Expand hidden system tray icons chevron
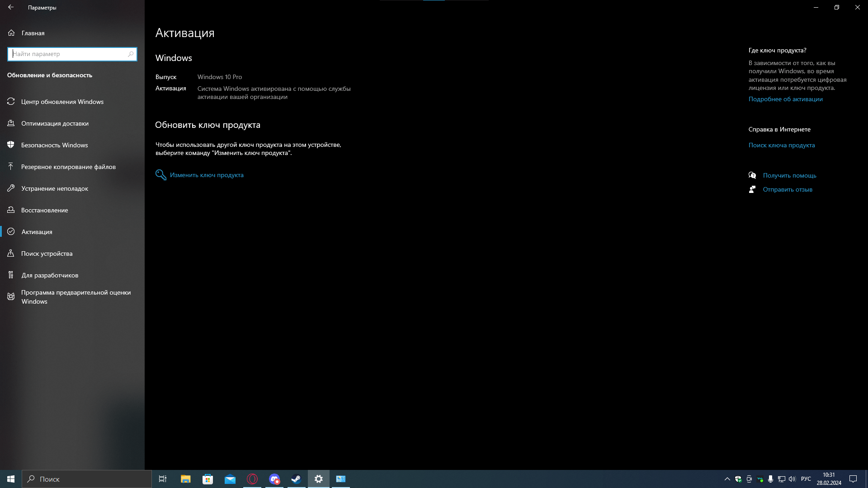Viewport: 868px width, 488px height. [x=727, y=479]
